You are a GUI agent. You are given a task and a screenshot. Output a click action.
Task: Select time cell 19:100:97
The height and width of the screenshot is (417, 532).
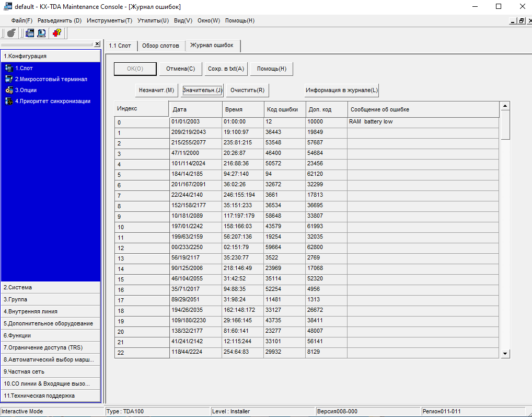(242, 132)
